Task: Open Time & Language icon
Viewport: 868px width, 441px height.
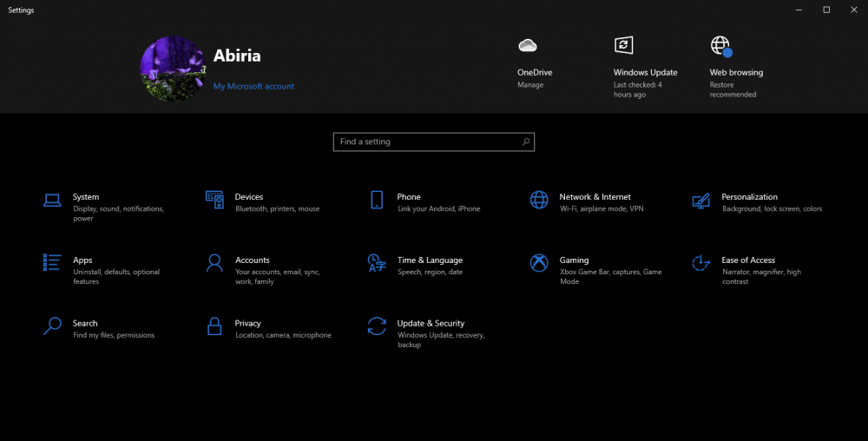Action: [x=377, y=263]
